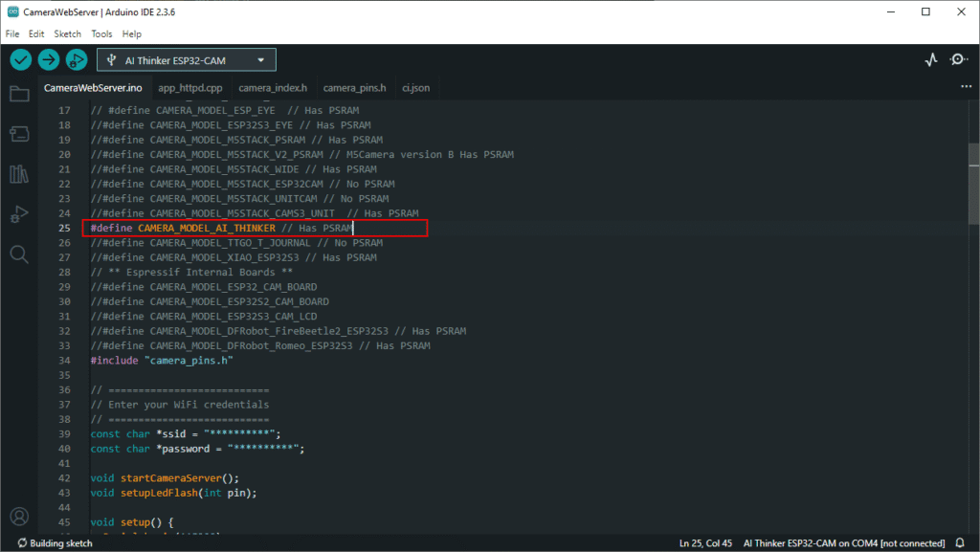The width and height of the screenshot is (980, 552).
Task: Switch to the app_httpd.cpp tab
Action: coord(190,88)
